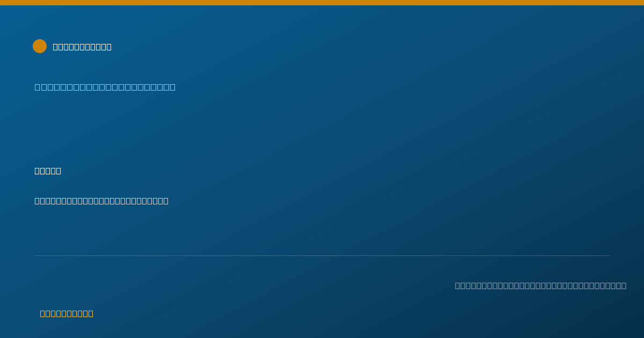This screenshot has height=338, width=644.
Task: Click the light blue subtitle line
Action: coord(105,87)
